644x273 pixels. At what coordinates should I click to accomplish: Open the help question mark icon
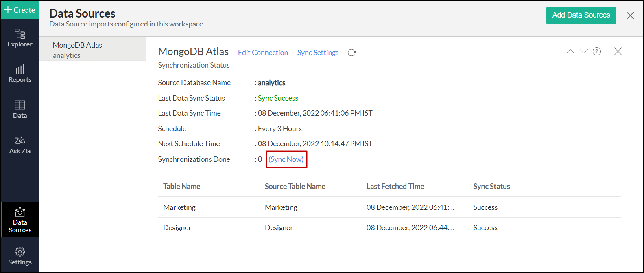[x=597, y=51]
